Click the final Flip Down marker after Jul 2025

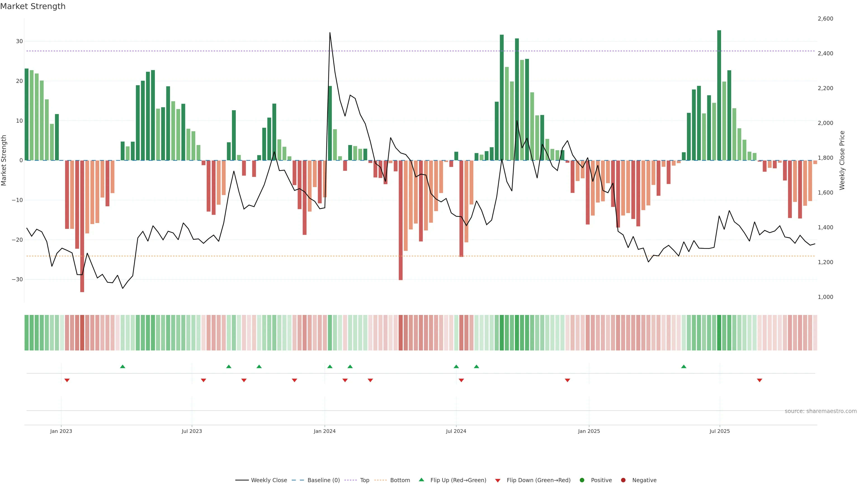point(759,380)
